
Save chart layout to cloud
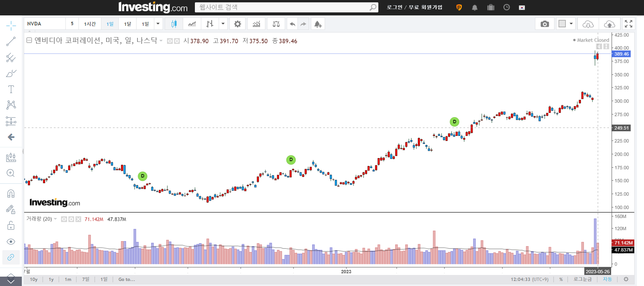[x=609, y=24]
